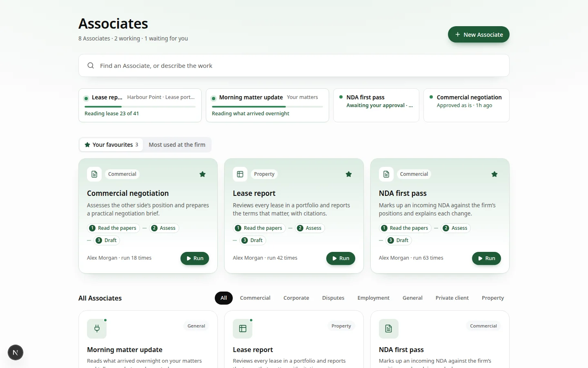This screenshot has height=368, width=588.
Task: Click the document icon on NDA first pass favourite card
Action: click(386, 174)
